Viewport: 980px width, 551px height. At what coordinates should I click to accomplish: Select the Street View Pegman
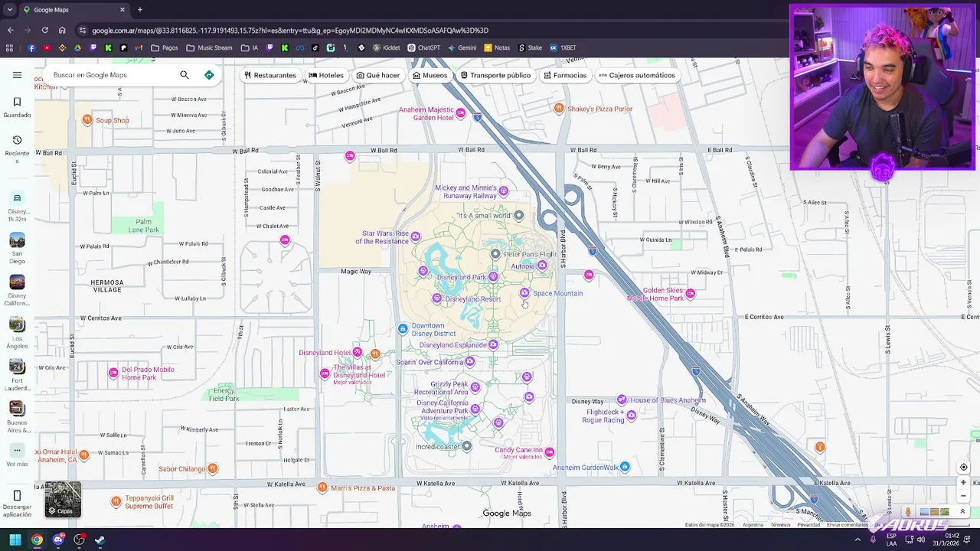coord(908,512)
